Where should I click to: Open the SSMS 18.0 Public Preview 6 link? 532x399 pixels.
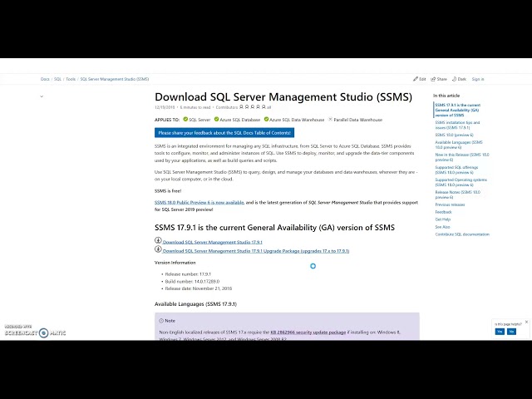pyautogui.click(x=199, y=202)
